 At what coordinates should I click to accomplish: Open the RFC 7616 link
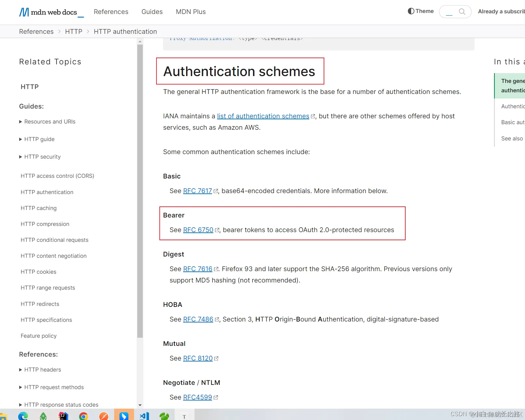coord(197,269)
